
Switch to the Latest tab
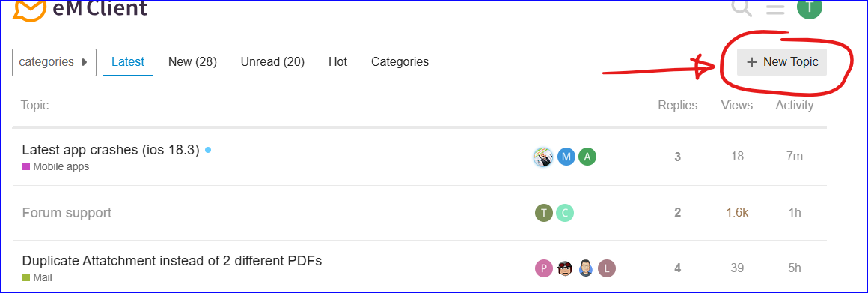128,62
